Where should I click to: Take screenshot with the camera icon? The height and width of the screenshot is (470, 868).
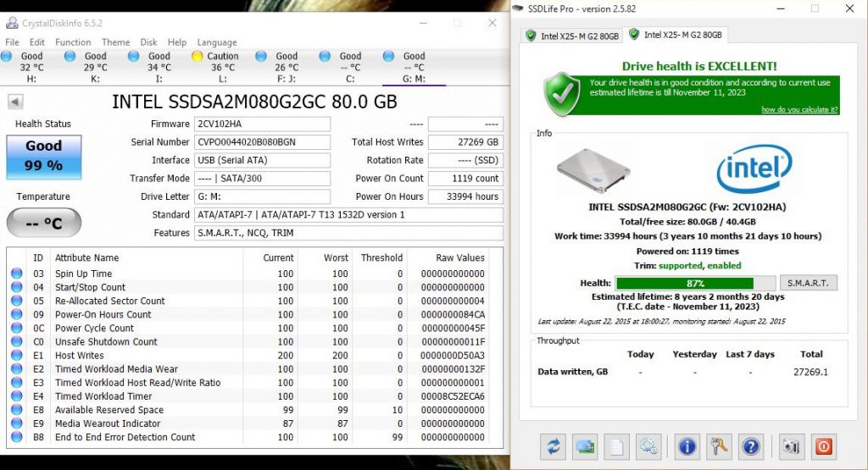tap(792, 446)
